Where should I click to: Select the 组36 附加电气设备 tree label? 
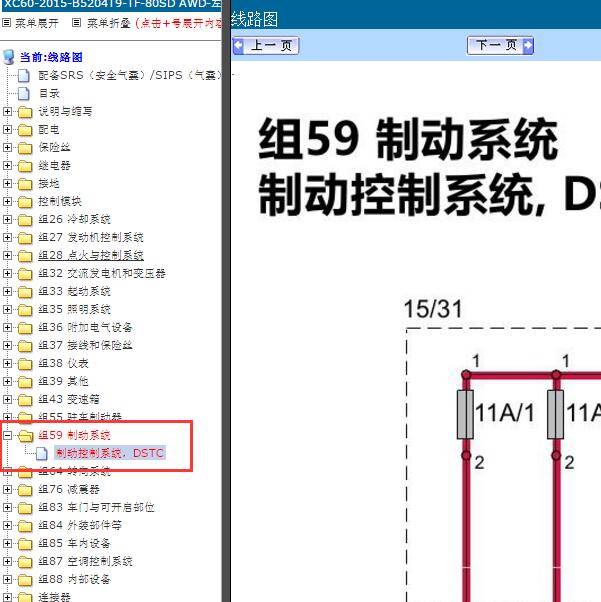[x=86, y=327]
